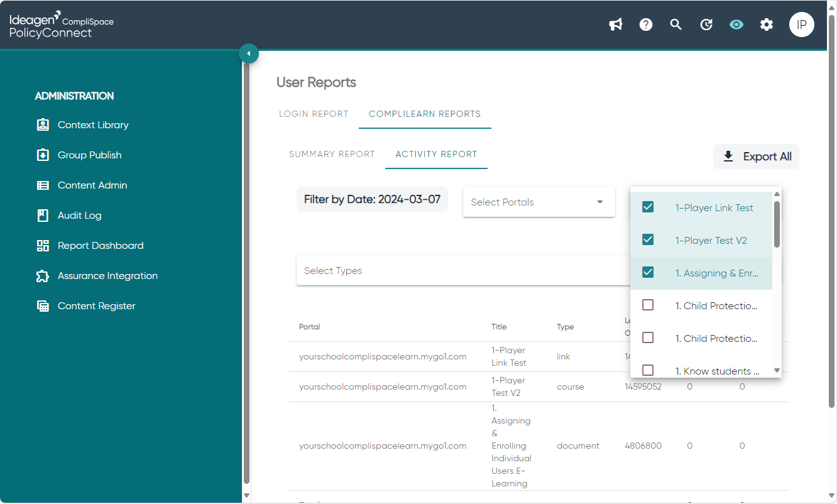This screenshot has width=837, height=504.
Task: Switch to the Summary Report tab
Action: point(332,154)
